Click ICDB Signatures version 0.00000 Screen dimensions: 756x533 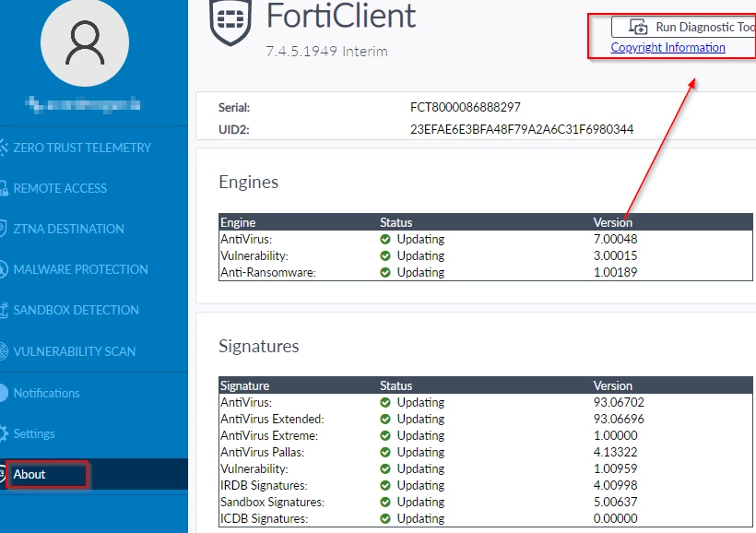(x=615, y=518)
